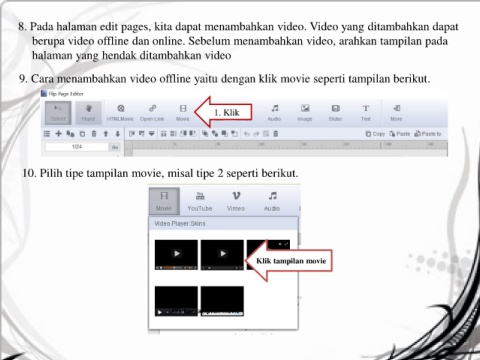Toggle the Hand pan tool
This screenshot has width=480, height=360.
(88, 113)
